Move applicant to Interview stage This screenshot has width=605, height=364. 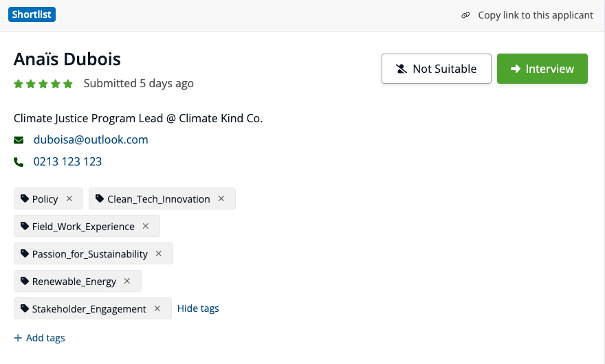[x=542, y=69]
